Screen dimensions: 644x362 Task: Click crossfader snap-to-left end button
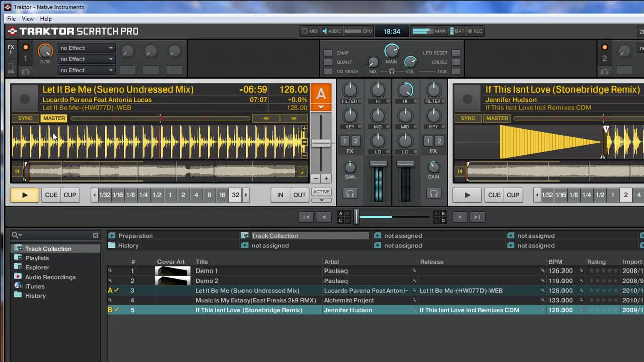(306, 217)
